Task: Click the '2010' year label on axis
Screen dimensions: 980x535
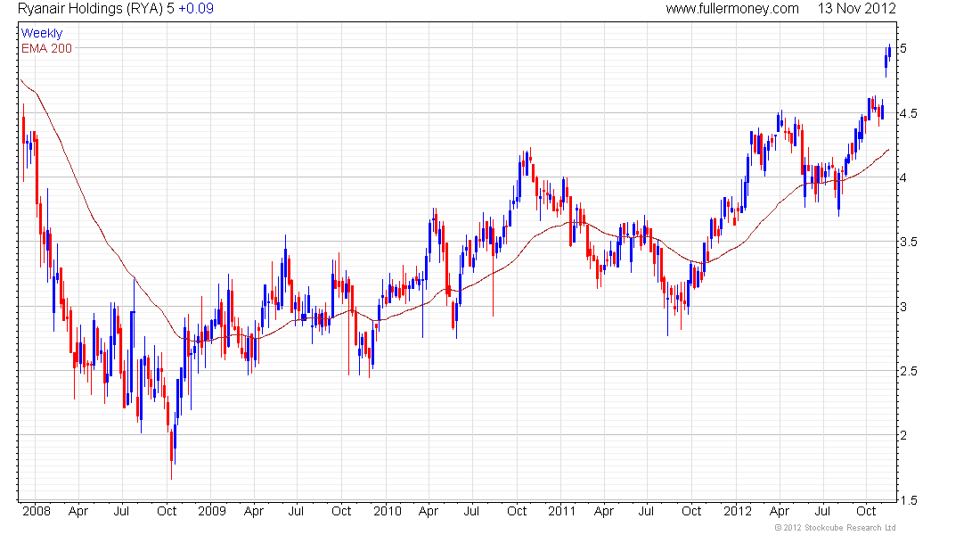Action: pyautogui.click(x=388, y=511)
